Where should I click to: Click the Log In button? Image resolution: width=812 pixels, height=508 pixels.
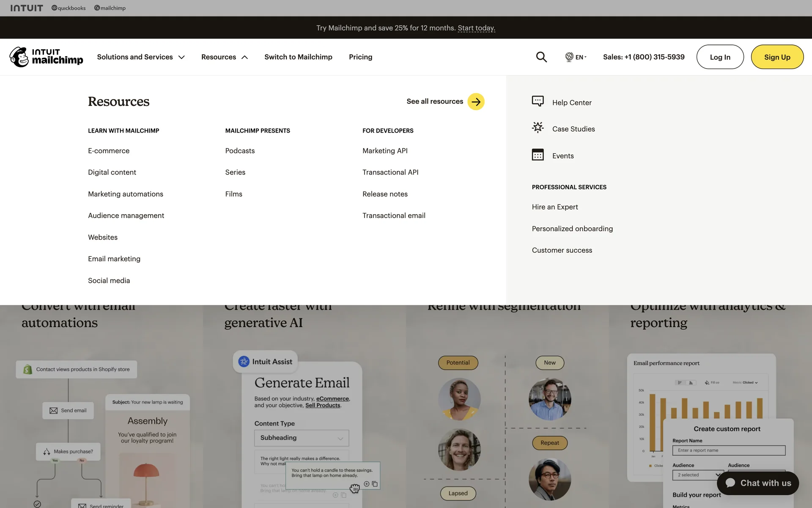[720, 57]
